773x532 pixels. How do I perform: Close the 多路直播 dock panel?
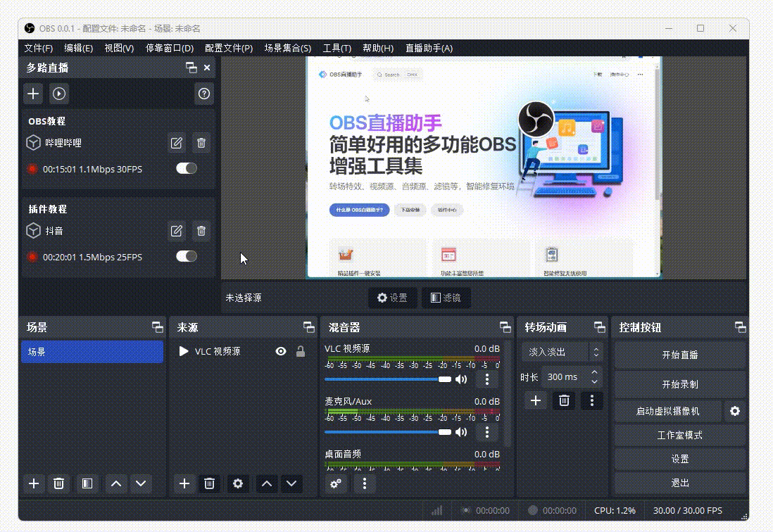tap(207, 68)
